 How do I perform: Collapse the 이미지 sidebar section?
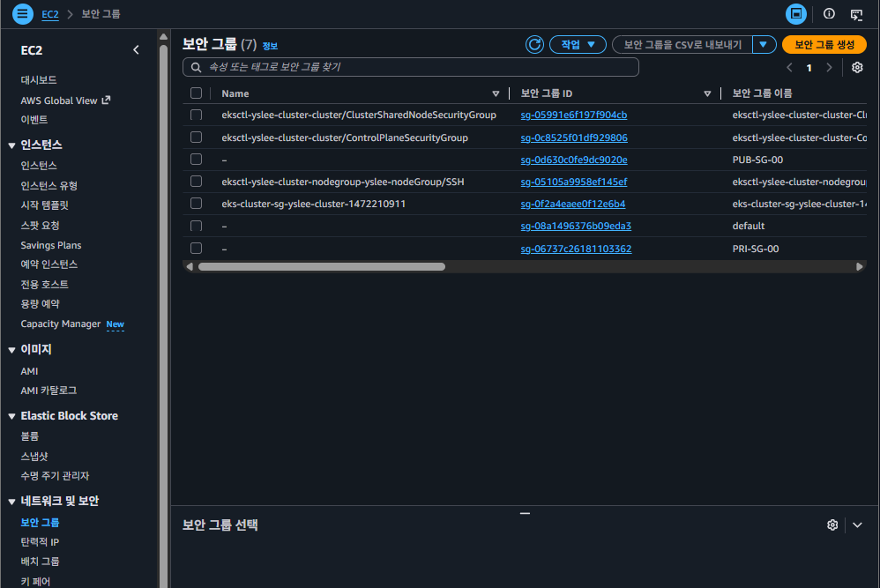pyautogui.click(x=11, y=350)
